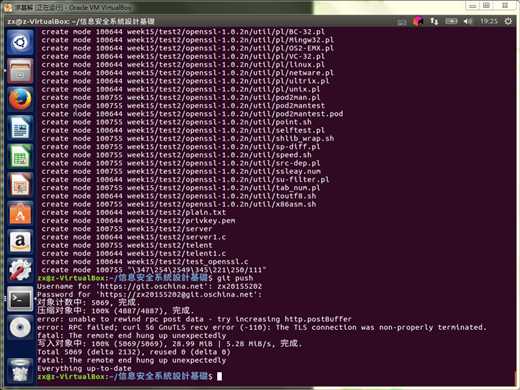Click the 'try increasing http.postBuffer' error line

pyautogui.click(x=194, y=319)
